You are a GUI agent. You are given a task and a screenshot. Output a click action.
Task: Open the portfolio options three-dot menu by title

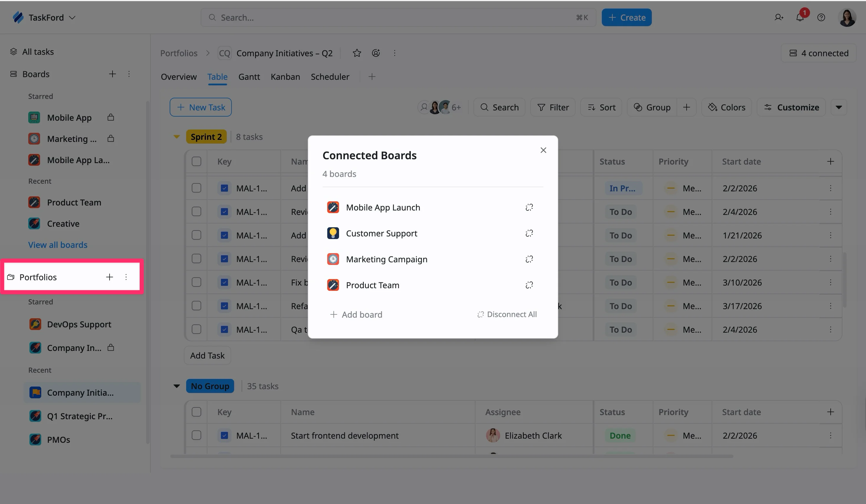394,53
